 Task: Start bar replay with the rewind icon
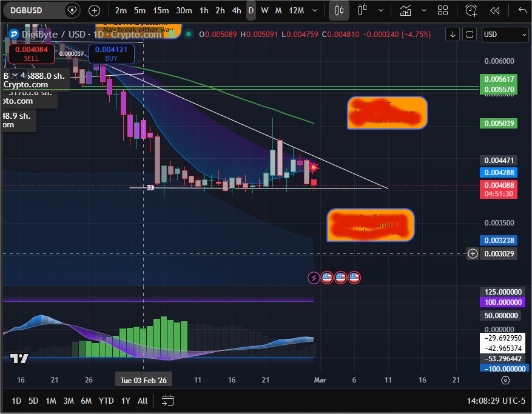(494, 11)
